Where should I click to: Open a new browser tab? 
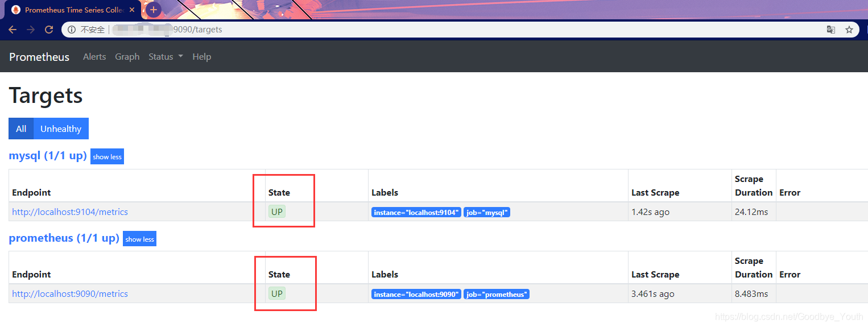[154, 10]
